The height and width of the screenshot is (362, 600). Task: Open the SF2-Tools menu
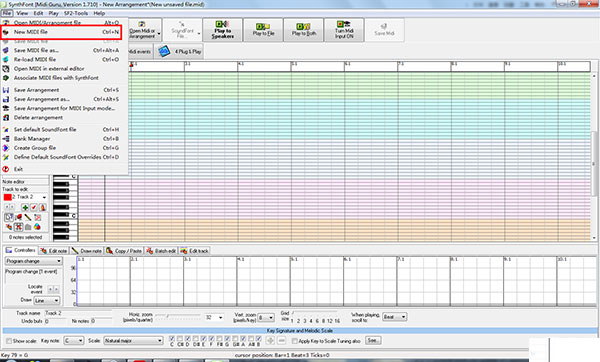pos(76,13)
